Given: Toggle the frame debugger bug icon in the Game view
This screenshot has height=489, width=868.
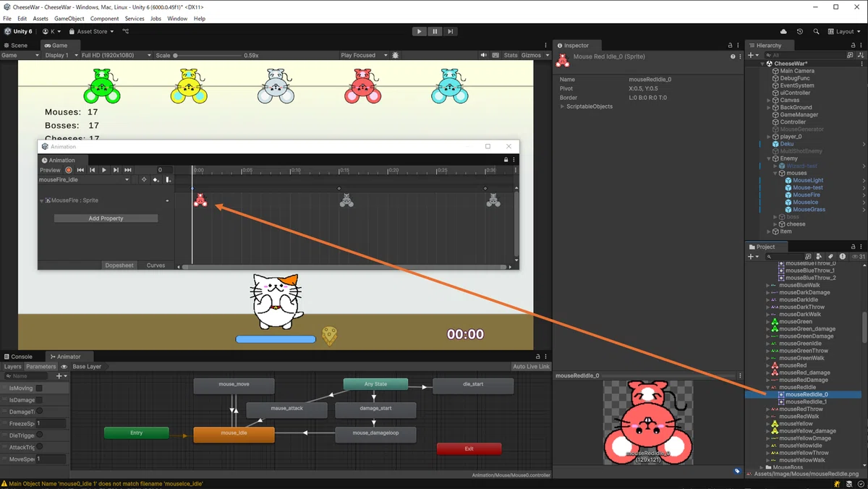Looking at the screenshot, I should pyautogui.click(x=396, y=55).
